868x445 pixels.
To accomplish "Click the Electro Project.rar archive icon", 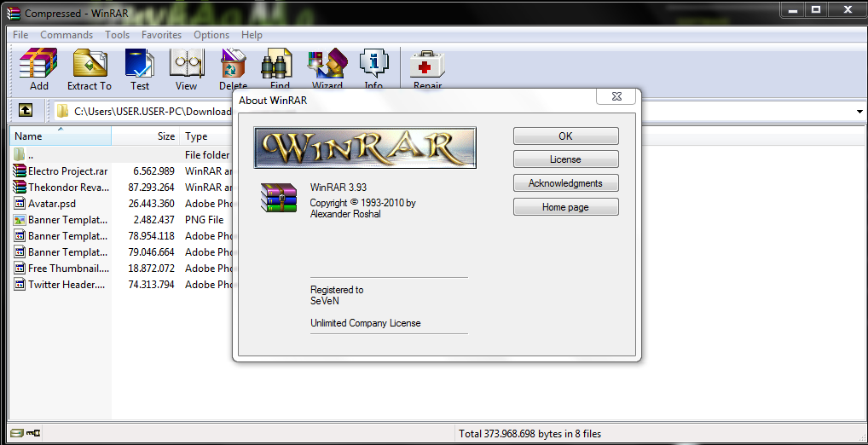I will click(x=20, y=170).
